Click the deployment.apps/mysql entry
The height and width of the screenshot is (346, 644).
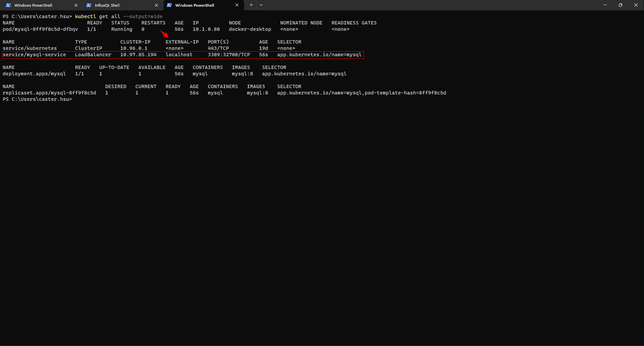click(34, 74)
